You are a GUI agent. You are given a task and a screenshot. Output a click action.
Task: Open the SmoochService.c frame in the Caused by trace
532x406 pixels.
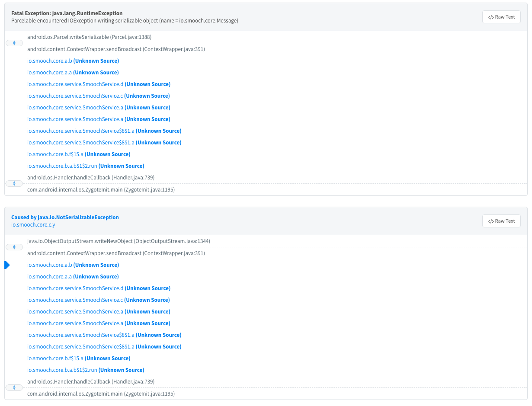tap(74, 300)
